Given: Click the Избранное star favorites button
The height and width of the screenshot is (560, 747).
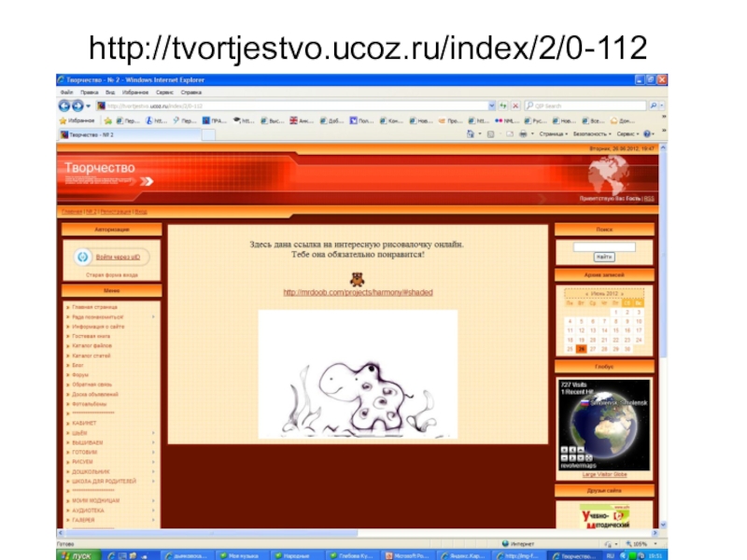Looking at the screenshot, I should coord(77,120).
